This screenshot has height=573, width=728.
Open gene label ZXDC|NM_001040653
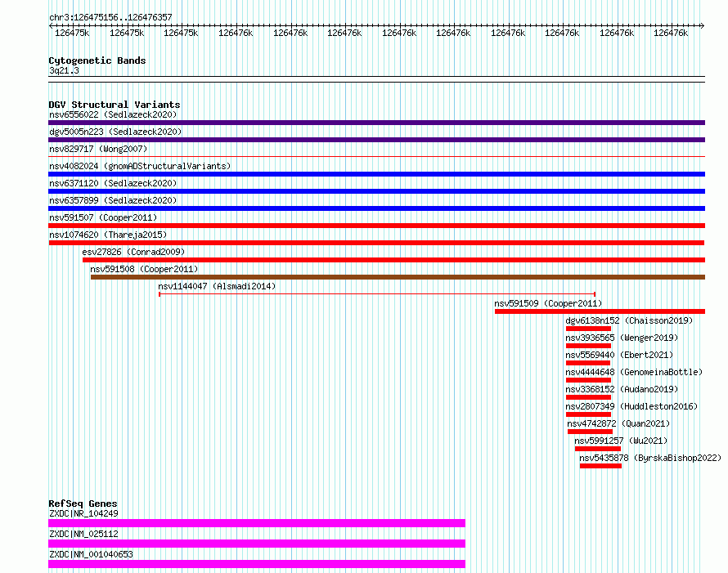(x=91, y=554)
